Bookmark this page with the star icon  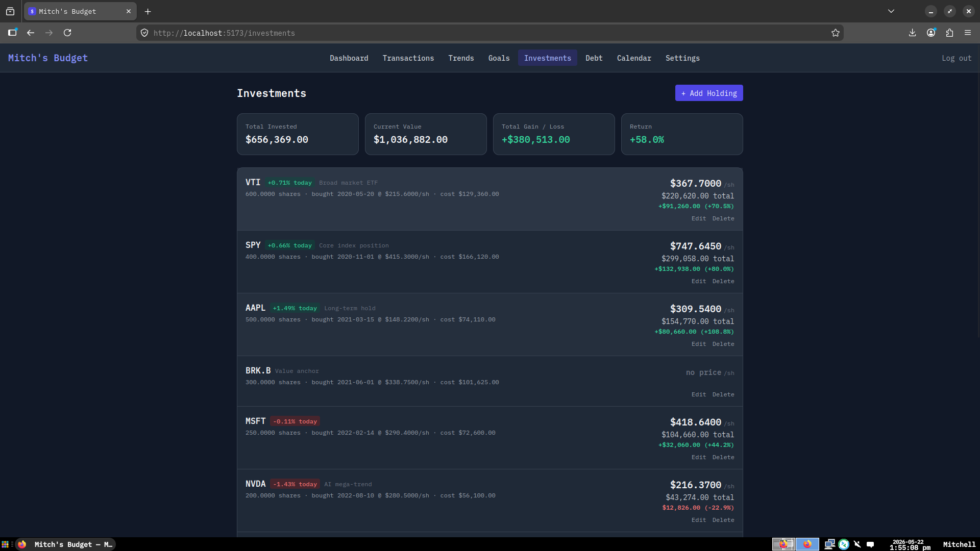[836, 33]
